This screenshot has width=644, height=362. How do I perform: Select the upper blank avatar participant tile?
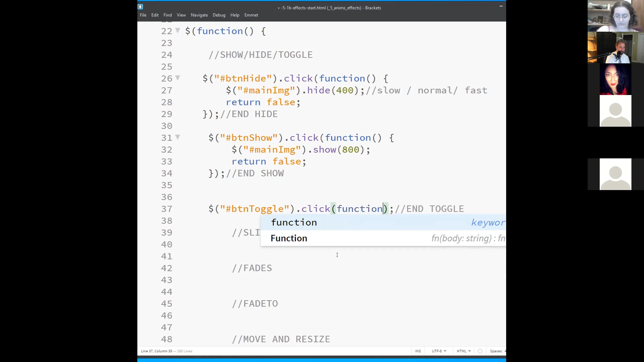click(x=616, y=111)
